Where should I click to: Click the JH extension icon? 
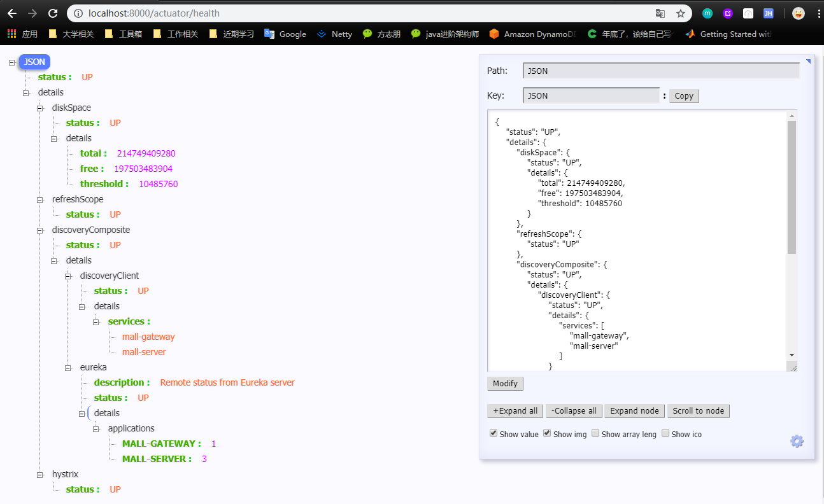(768, 13)
